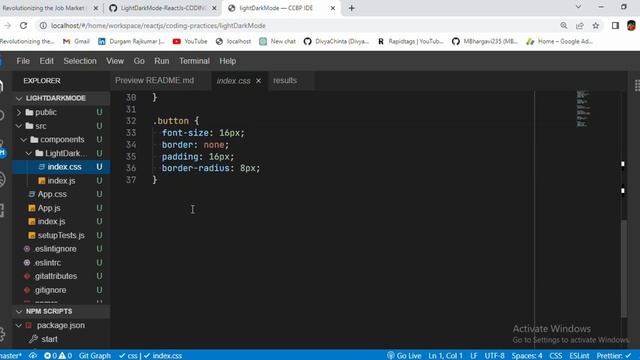Click the editor vertical scrollbar

623,268
